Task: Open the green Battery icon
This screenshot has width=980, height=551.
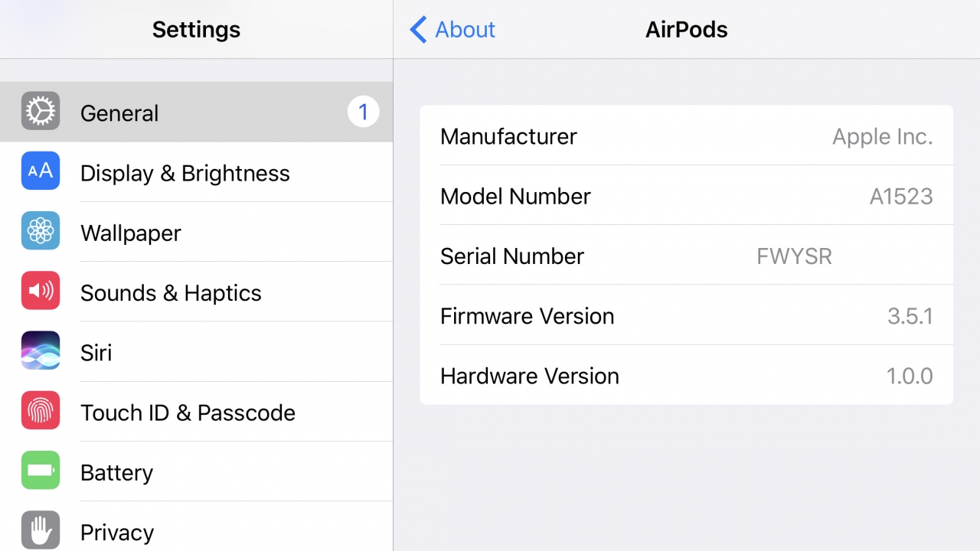Action: [41, 471]
